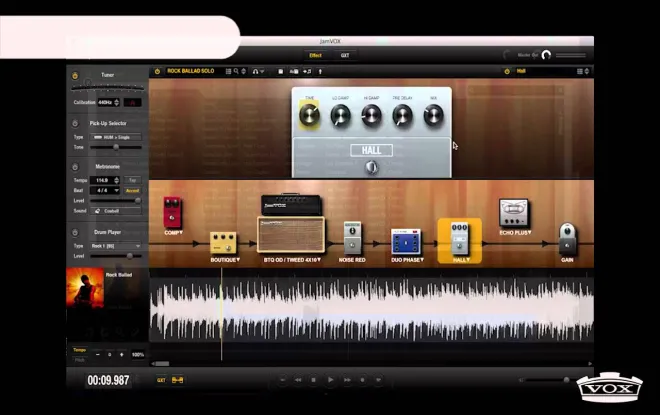Click the save program disk icon

[281, 72]
